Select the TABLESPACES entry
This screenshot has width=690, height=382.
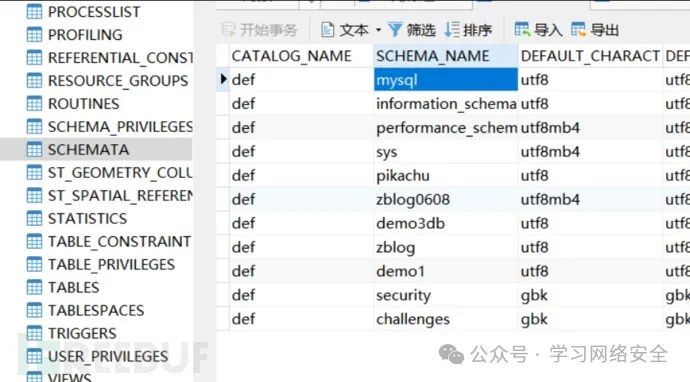point(96,311)
